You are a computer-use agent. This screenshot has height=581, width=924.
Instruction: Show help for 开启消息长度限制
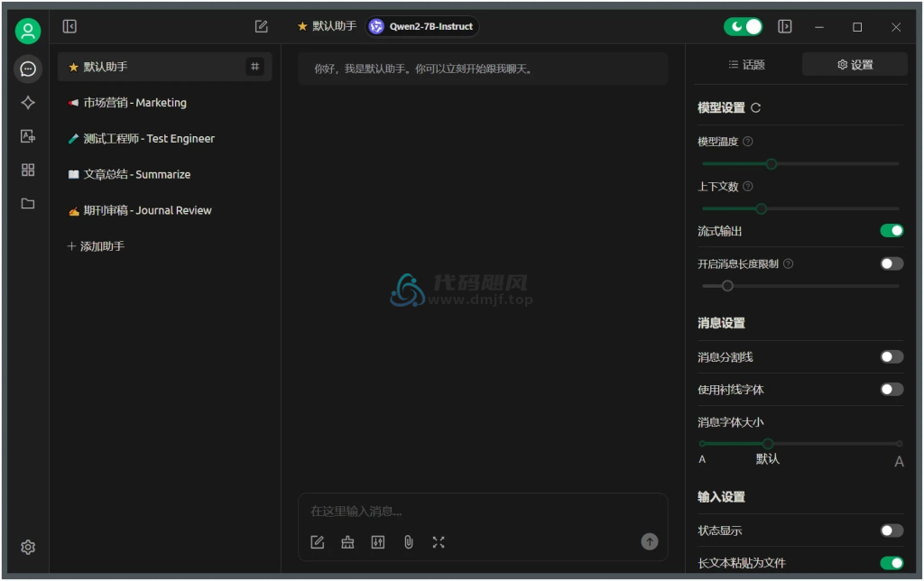coord(788,263)
